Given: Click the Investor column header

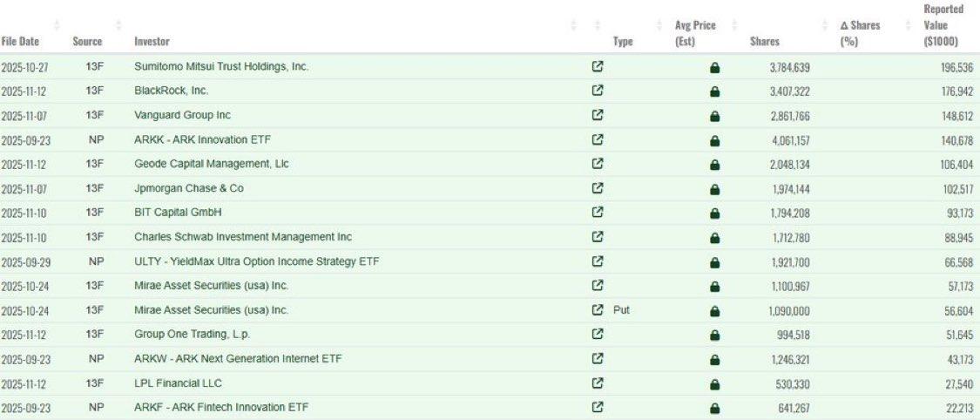Looking at the screenshot, I should 152,41.
